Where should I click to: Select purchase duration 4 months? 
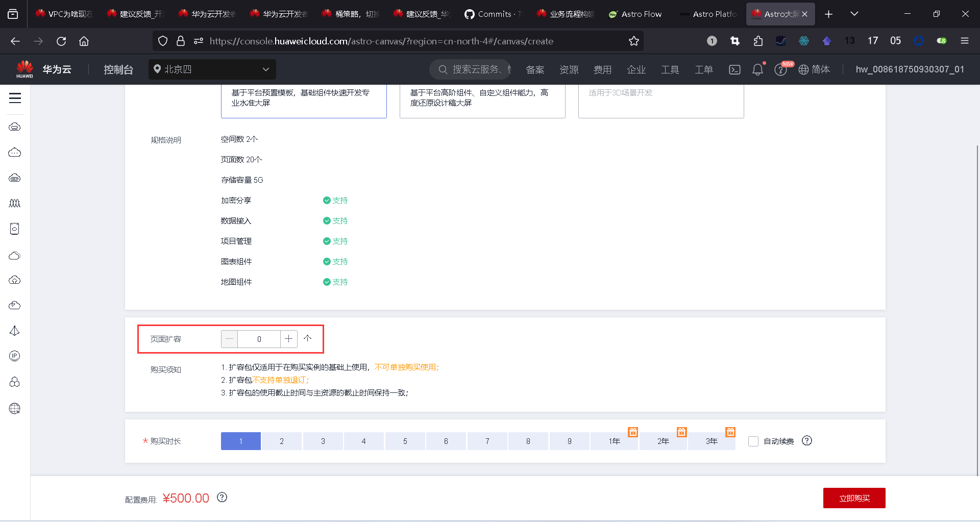click(364, 441)
